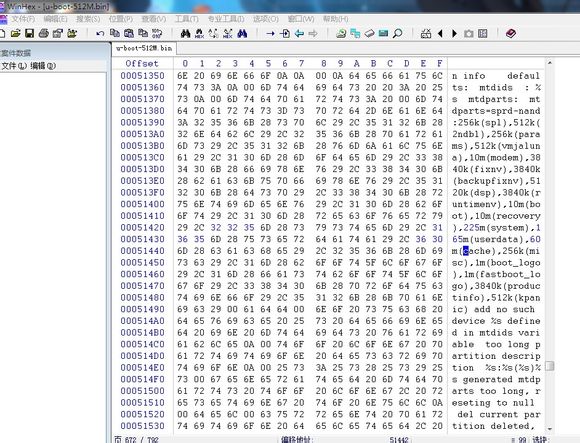Click the Find Hex Values icon
This screenshot has height=443, width=580.
point(199,34)
